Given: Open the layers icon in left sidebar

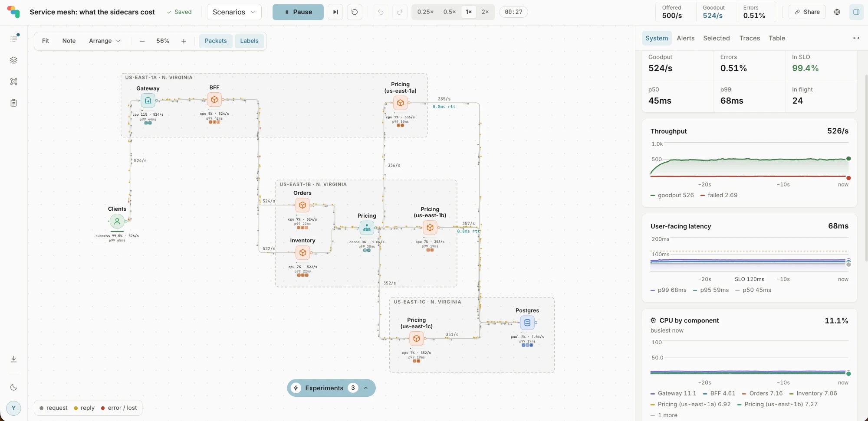Looking at the screenshot, I should tap(14, 60).
